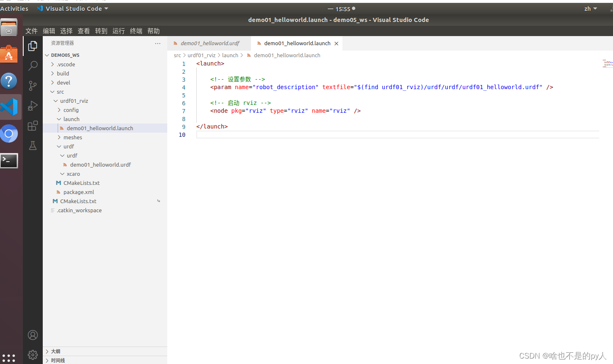Open package.xml file
The height and width of the screenshot is (364, 613).
[x=105, y=192]
